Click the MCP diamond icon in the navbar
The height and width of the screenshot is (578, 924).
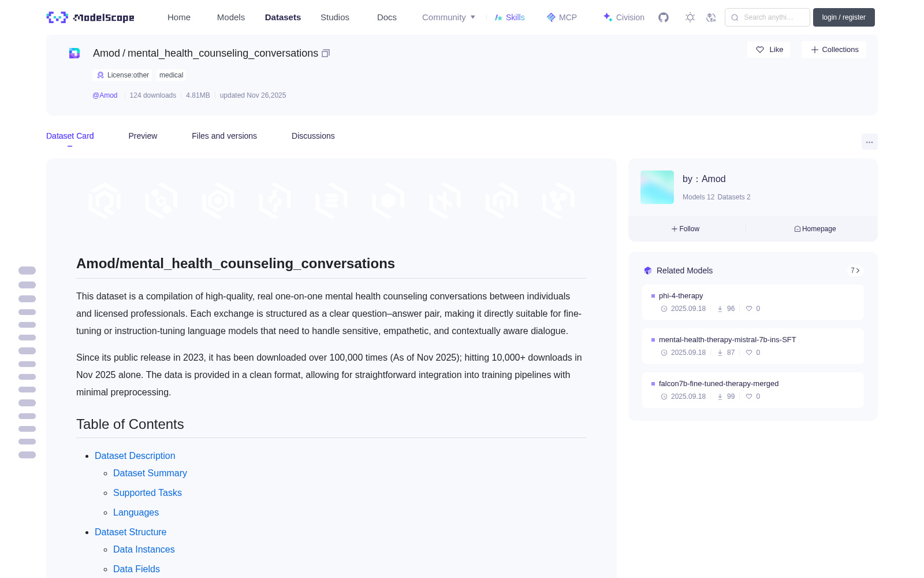(x=551, y=17)
